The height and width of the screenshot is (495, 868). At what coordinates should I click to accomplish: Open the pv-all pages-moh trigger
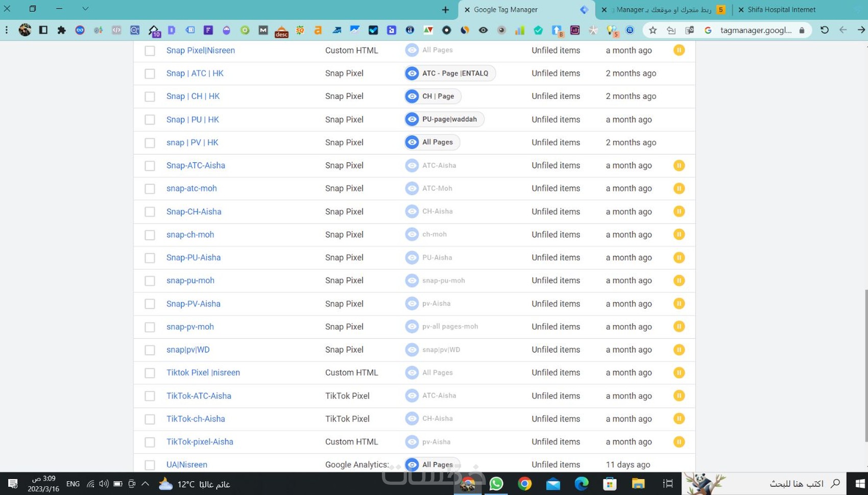point(442,327)
